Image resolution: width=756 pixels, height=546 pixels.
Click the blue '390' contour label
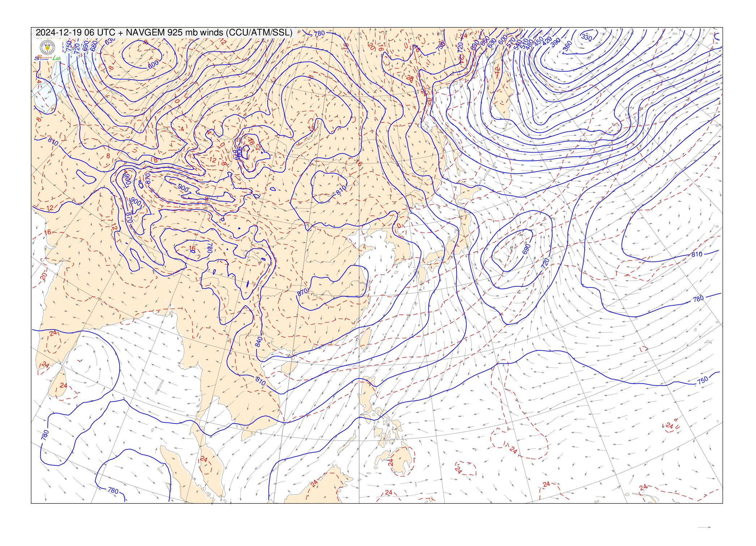pyautogui.click(x=555, y=42)
